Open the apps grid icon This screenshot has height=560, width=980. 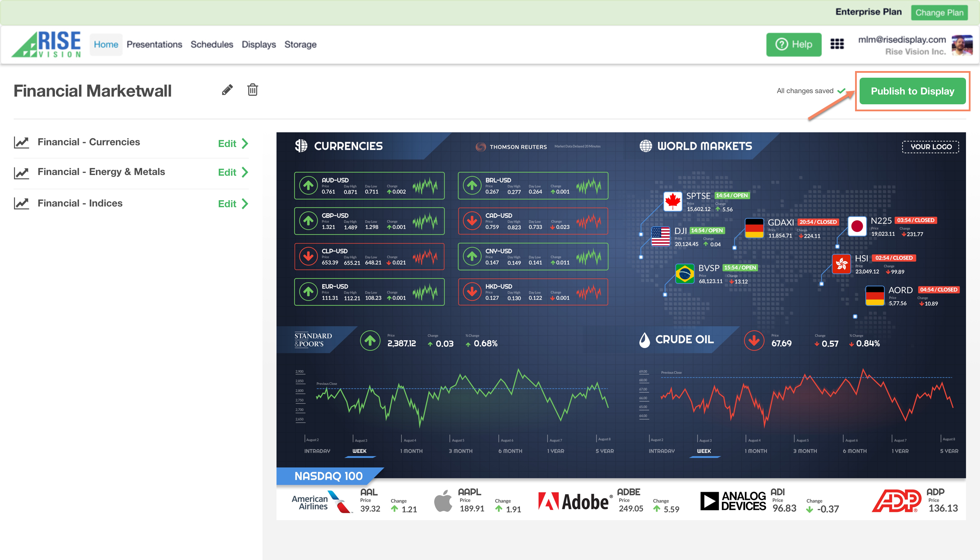(837, 44)
